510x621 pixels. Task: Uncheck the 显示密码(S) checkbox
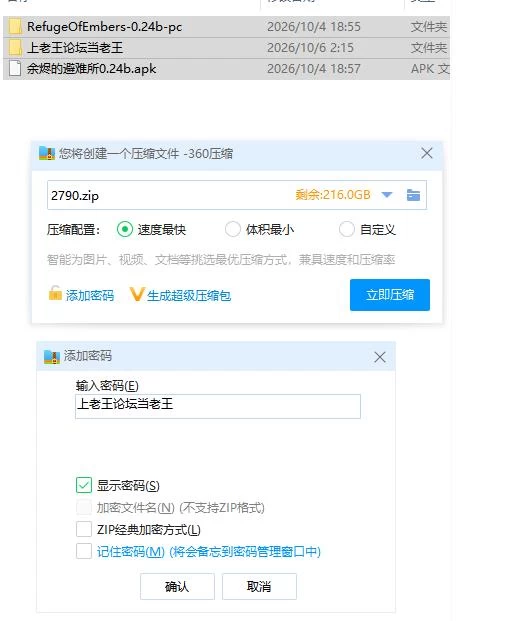coord(84,485)
